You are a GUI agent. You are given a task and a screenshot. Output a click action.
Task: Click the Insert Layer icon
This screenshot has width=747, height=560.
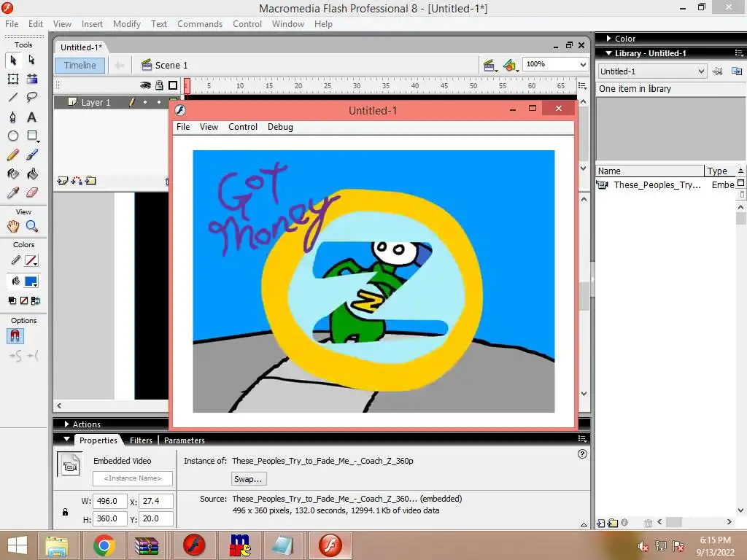point(63,181)
